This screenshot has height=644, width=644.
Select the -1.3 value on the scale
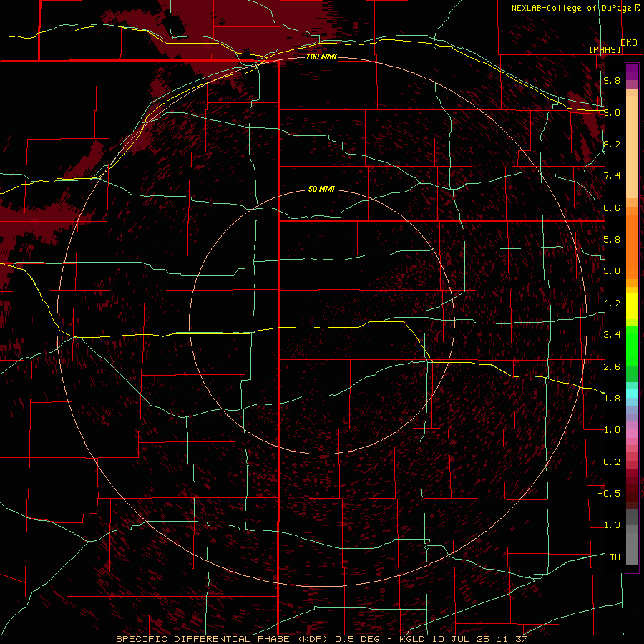pos(609,525)
